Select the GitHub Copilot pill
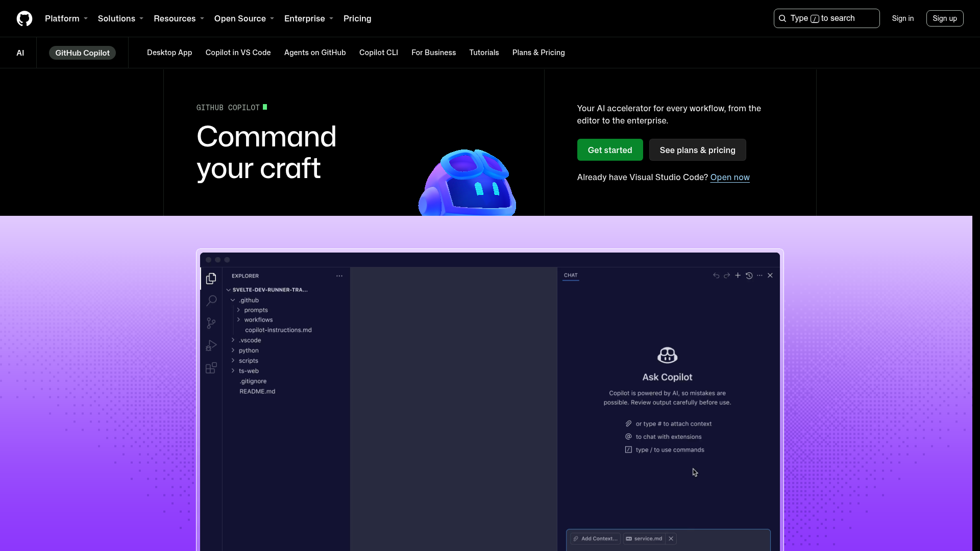 click(82, 53)
